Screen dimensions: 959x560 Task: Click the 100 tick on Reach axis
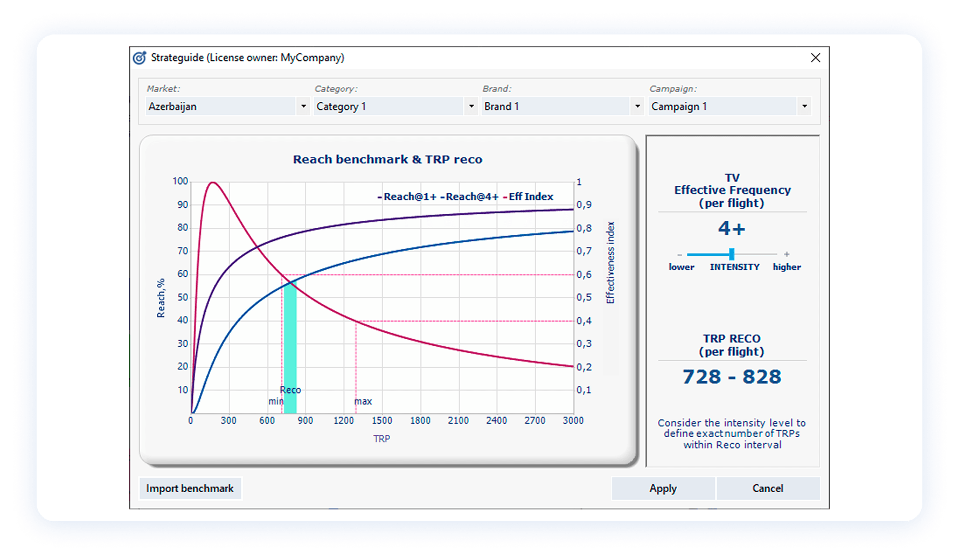click(x=180, y=181)
